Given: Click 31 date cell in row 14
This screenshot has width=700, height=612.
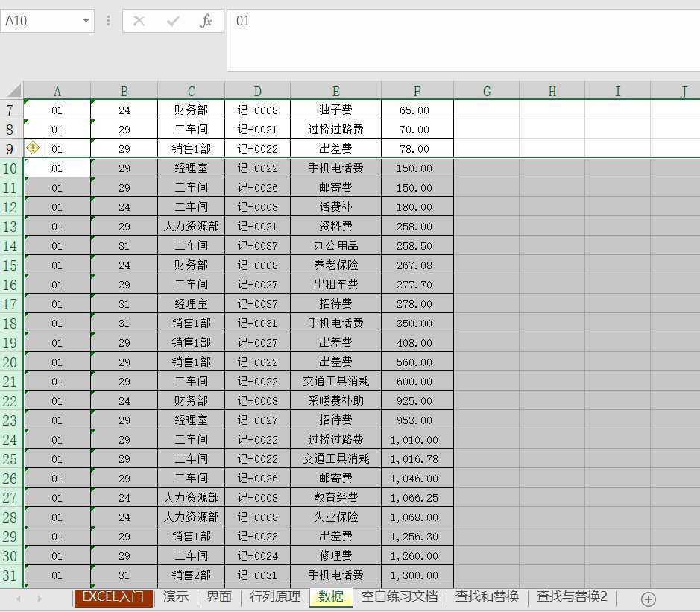Looking at the screenshot, I should pos(124,245).
